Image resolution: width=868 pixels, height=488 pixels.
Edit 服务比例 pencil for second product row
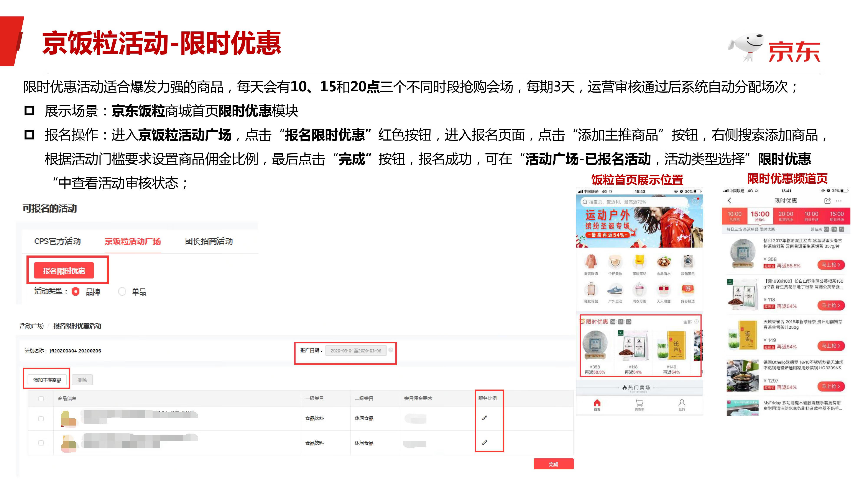485,442
